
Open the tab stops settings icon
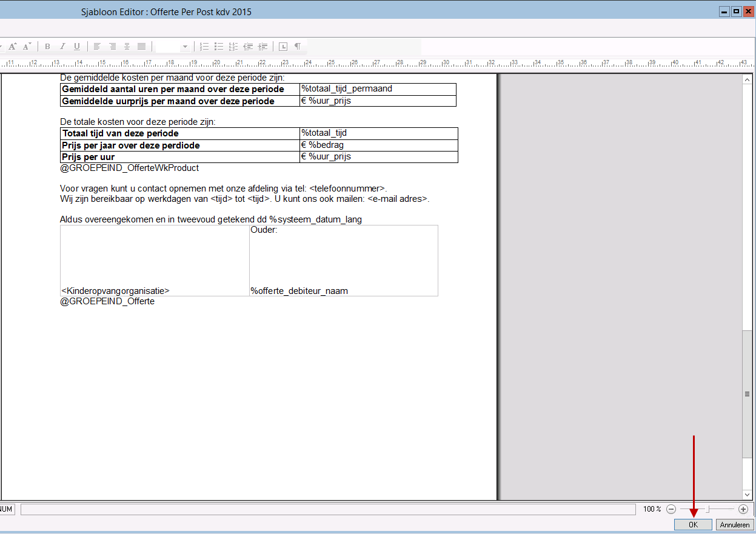point(283,47)
